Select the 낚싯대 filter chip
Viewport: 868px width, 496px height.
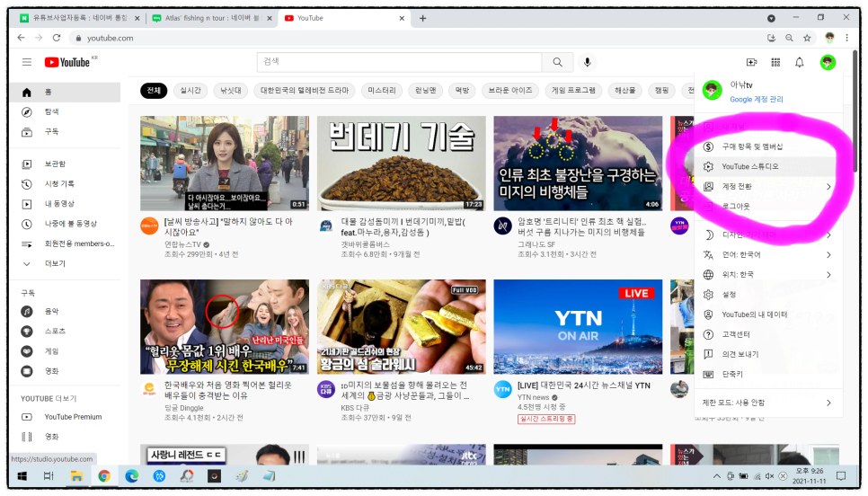click(231, 90)
